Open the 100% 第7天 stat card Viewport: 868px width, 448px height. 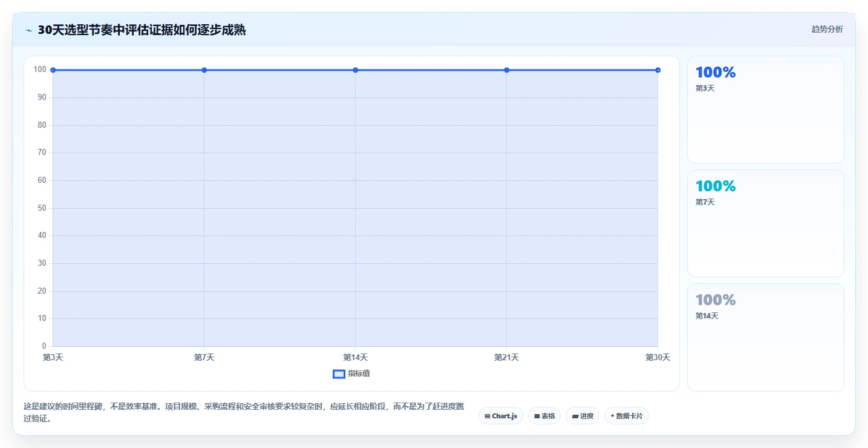tap(766, 223)
